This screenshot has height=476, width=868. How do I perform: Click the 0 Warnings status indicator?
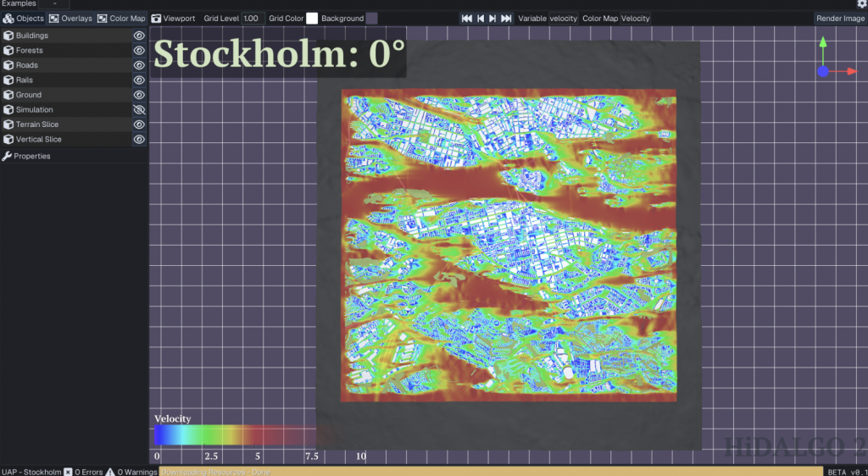(x=131, y=472)
